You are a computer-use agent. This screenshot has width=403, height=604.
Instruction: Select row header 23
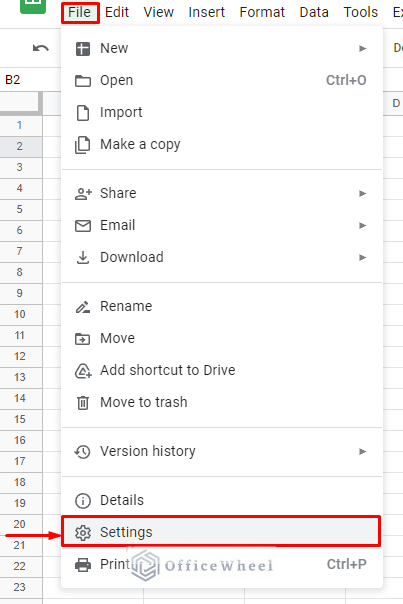pos(21,587)
